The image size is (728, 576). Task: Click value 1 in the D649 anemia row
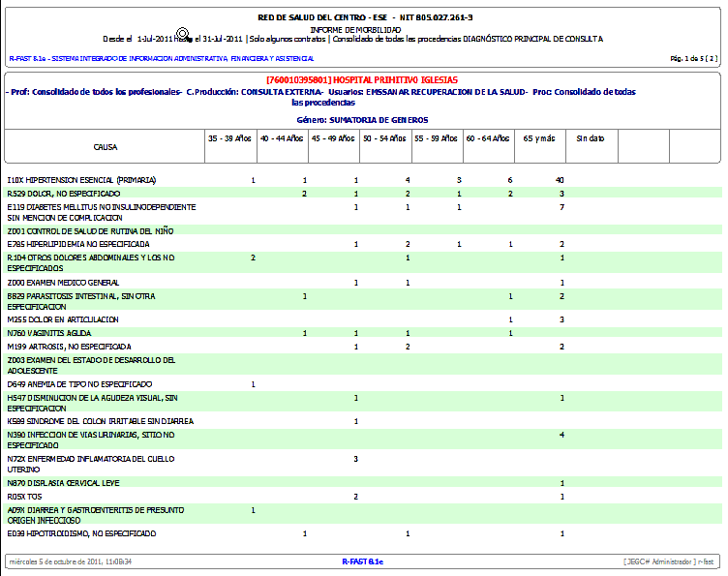click(253, 384)
